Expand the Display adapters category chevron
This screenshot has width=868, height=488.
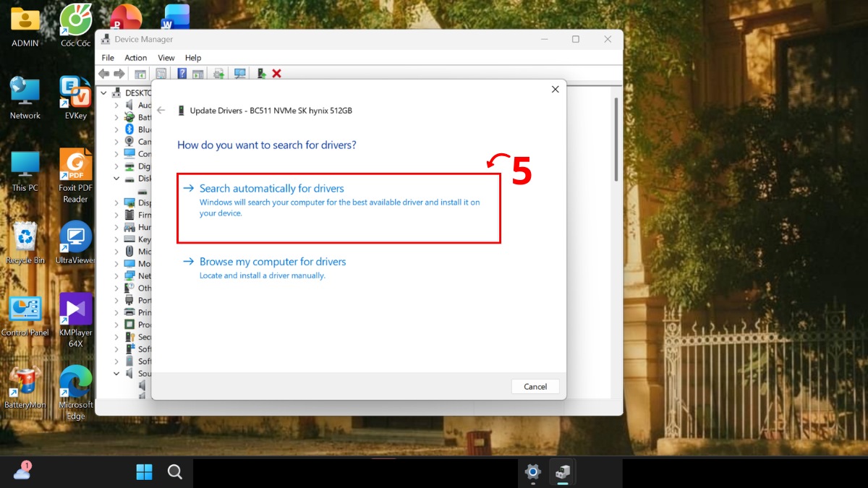coord(116,203)
